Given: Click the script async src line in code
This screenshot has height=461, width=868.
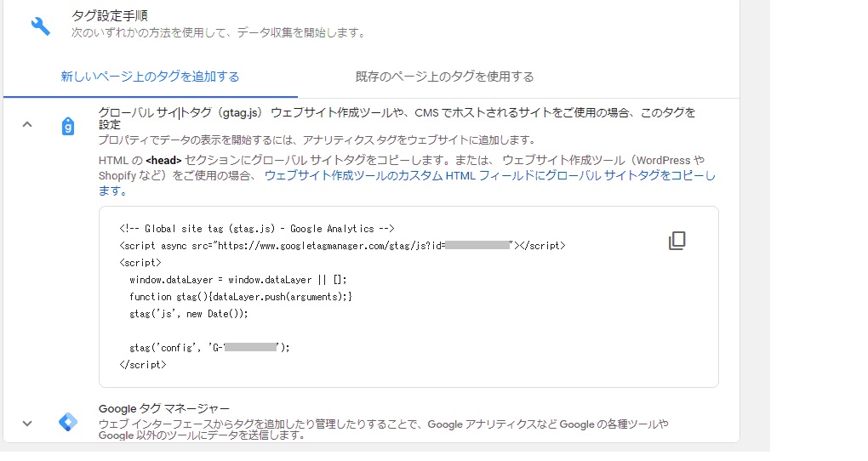Looking at the screenshot, I should point(342,246).
